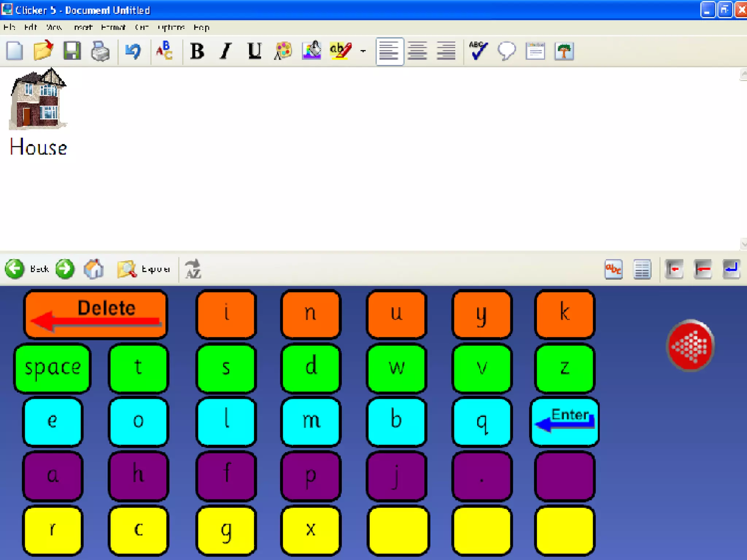This screenshot has width=747, height=560.
Task: Click the spell check ABC icon
Action: click(478, 51)
